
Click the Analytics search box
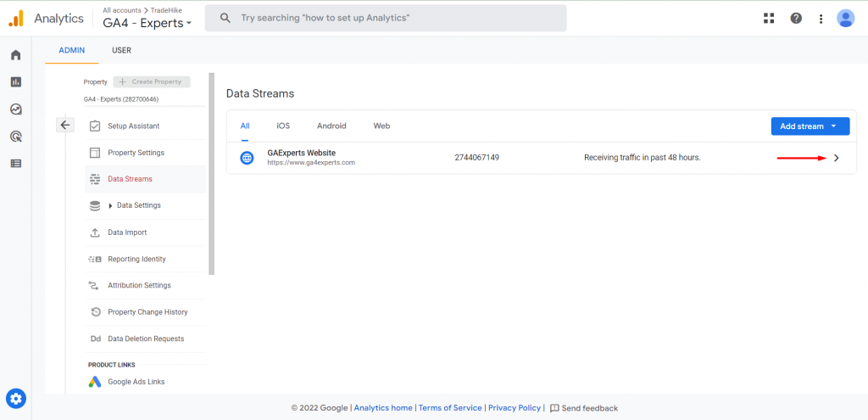pos(386,19)
